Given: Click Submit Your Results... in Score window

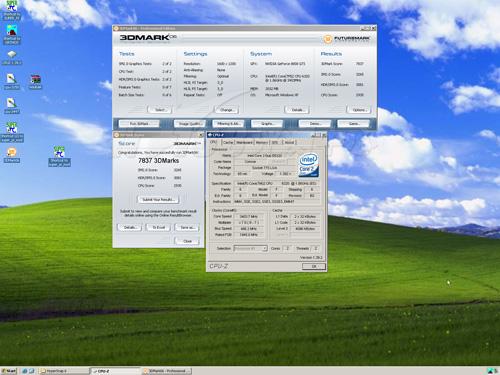Looking at the screenshot, I should pyautogui.click(x=158, y=200).
